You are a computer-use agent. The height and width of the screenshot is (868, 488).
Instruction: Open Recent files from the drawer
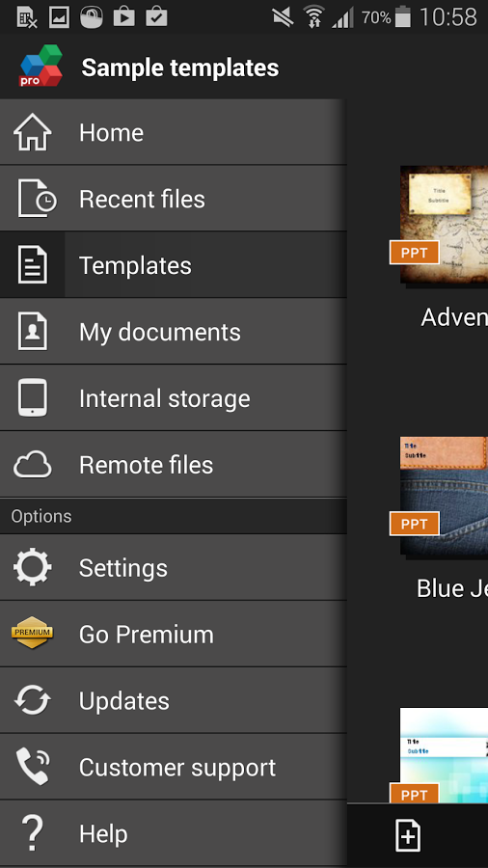point(174,199)
